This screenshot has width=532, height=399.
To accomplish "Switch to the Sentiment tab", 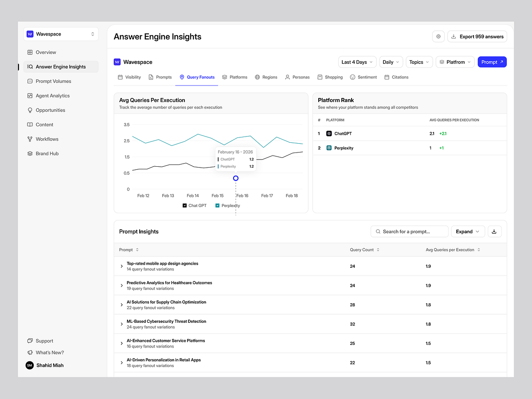I will click(x=363, y=77).
